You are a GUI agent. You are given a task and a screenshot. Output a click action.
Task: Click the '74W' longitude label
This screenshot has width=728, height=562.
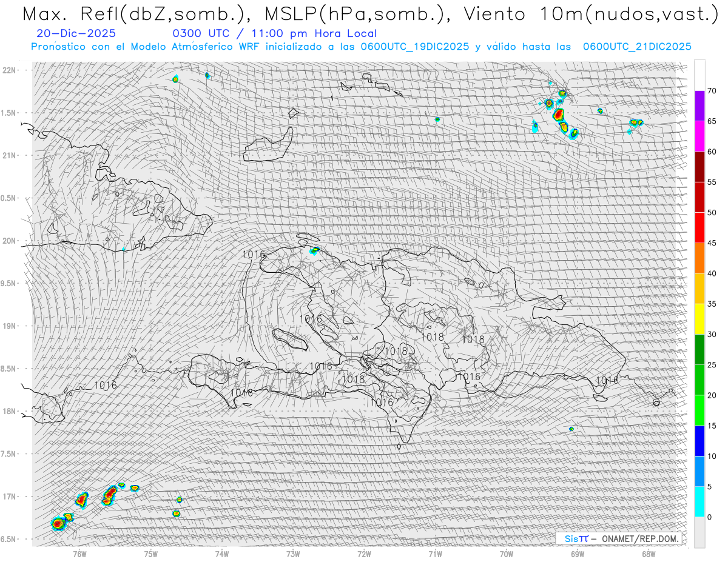click(222, 554)
